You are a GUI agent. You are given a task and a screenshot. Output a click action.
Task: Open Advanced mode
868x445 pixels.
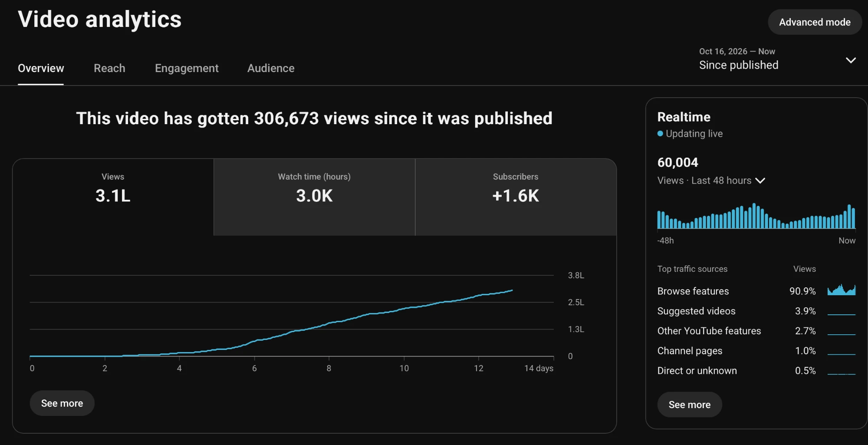[815, 22]
